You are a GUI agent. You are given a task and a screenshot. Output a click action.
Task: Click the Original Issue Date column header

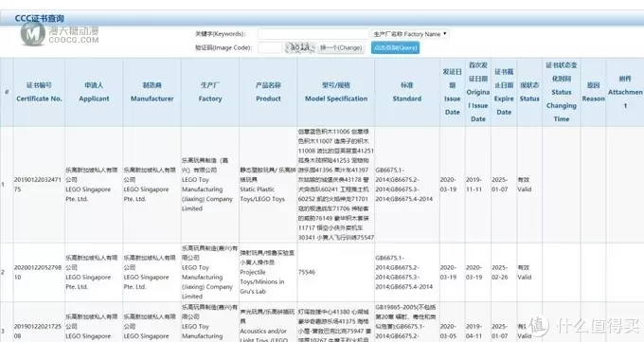click(x=478, y=92)
